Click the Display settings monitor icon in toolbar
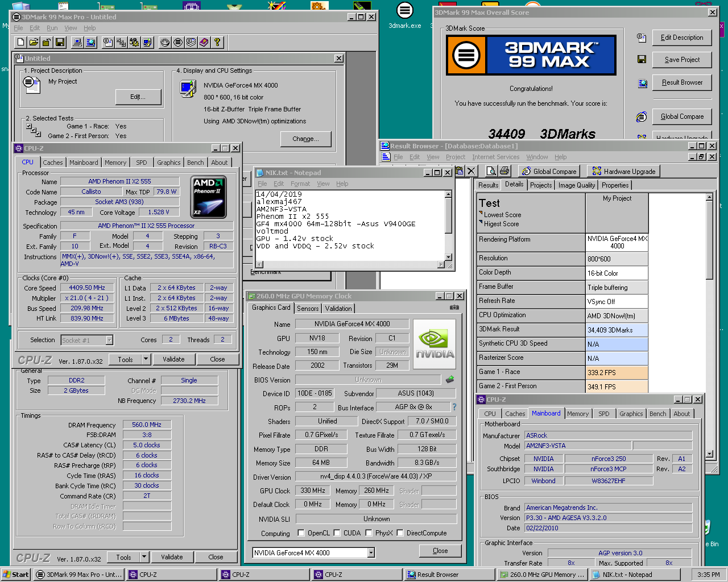The image size is (728, 582). 147,42
